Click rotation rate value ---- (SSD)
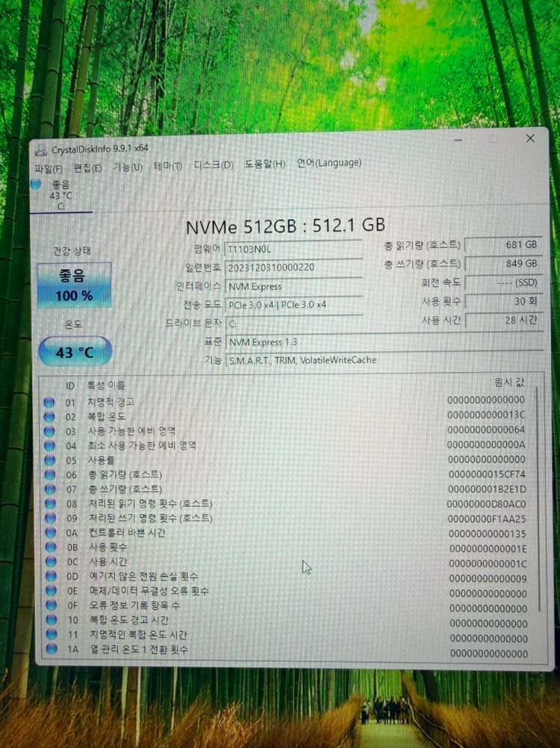Viewport: 560px width, 748px height. [x=503, y=282]
